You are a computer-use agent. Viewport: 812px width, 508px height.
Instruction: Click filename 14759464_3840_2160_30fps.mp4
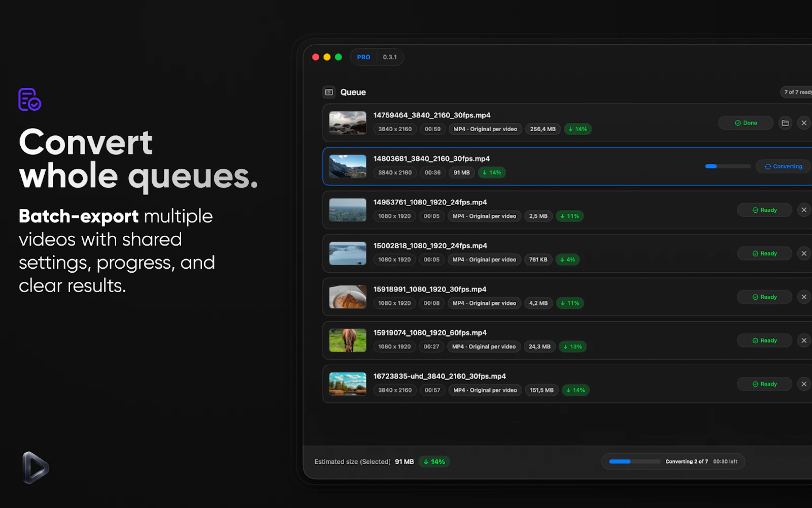[432, 115]
